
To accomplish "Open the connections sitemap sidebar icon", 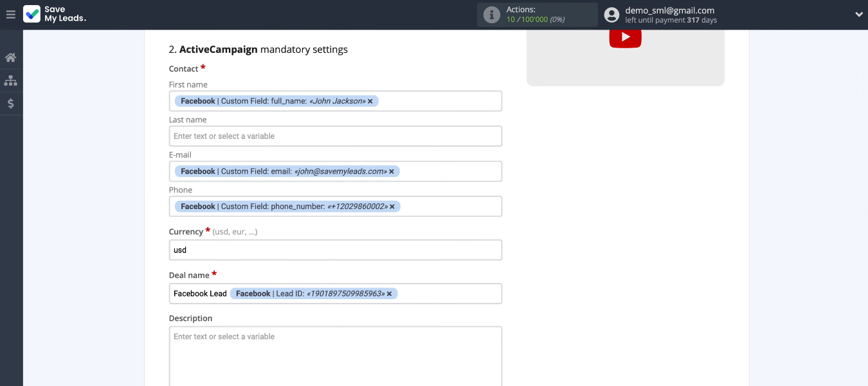I will [10, 80].
